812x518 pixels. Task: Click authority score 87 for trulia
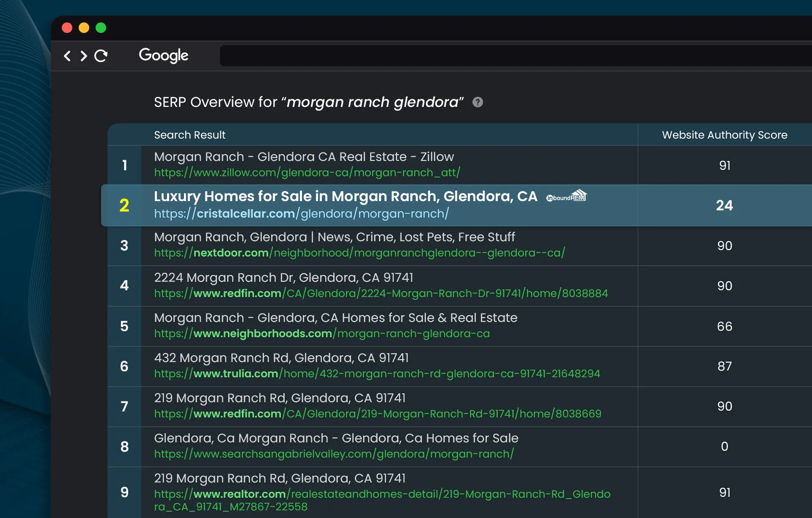coord(724,366)
